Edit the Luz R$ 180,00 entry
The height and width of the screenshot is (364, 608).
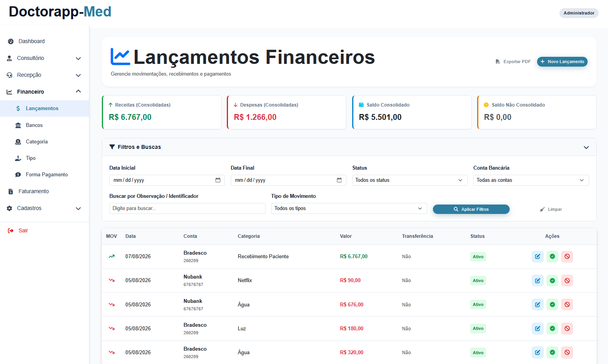pos(537,328)
